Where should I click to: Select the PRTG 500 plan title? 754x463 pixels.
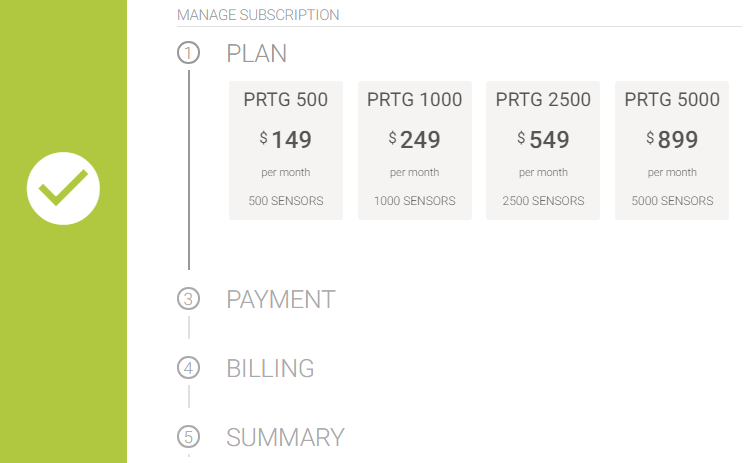coord(286,100)
